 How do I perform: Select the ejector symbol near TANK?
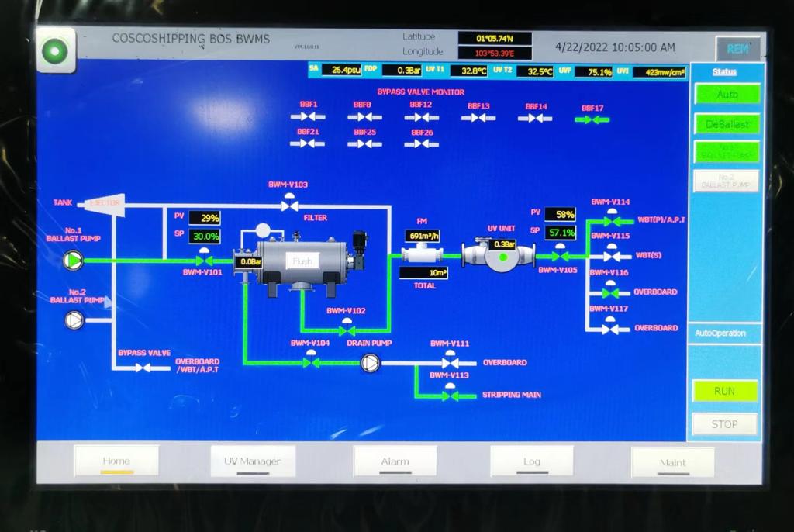point(104,204)
